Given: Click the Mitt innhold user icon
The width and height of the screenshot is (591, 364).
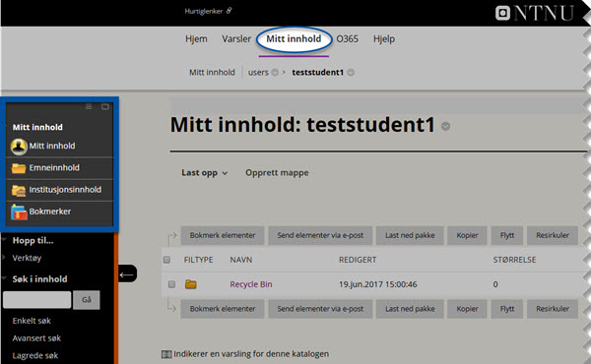Looking at the screenshot, I should [19, 147].
